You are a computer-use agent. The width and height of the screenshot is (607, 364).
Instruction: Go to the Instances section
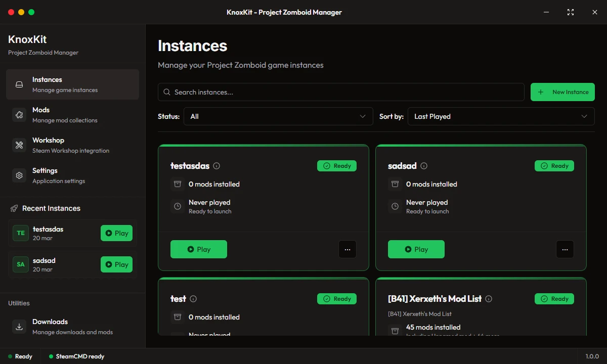pos(73,84)
